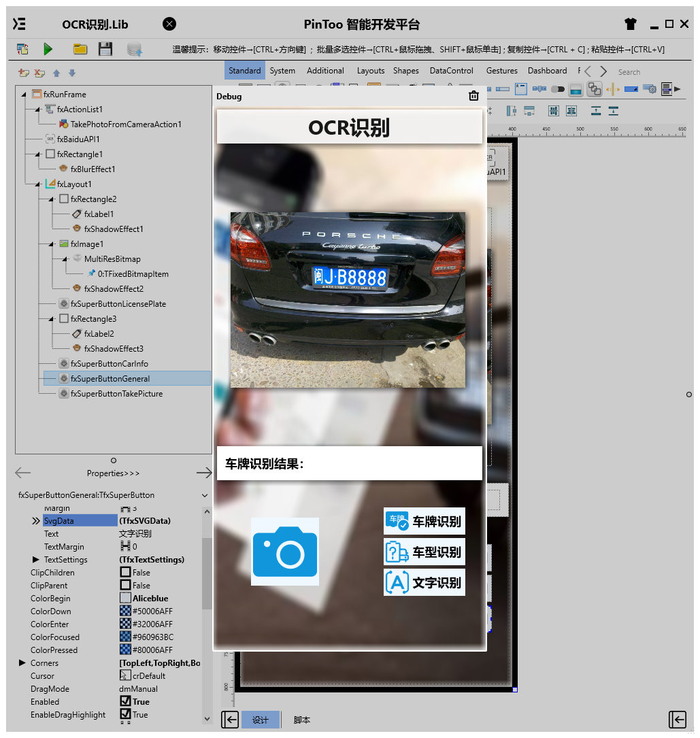Select the trackbar slider component in palette

pos(539,88)
